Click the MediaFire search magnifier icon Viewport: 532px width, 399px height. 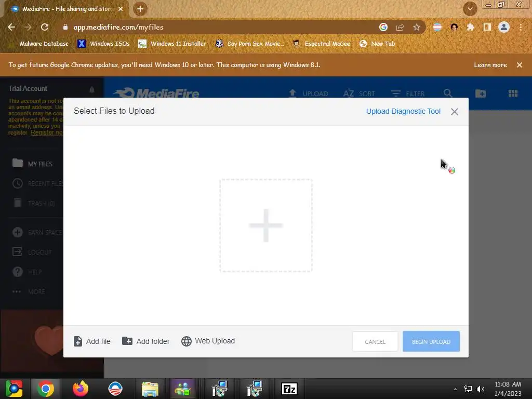(448, 94)
